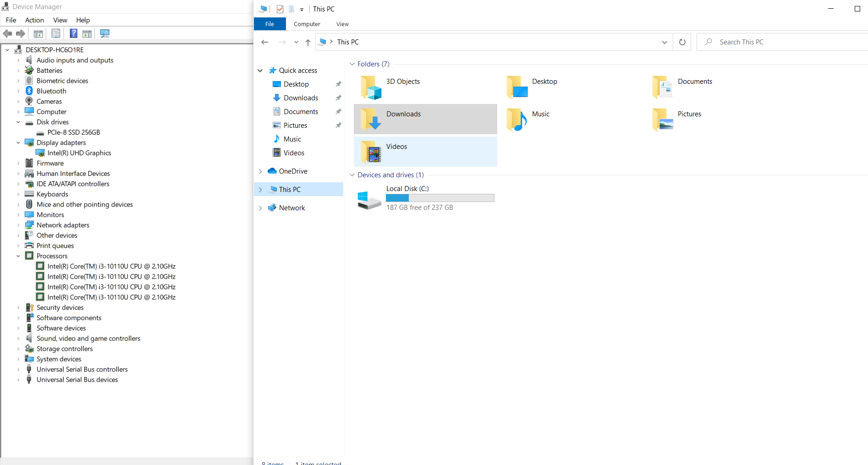Click the Properties toolbar icon in Device Manager
Image resolution: width=868 pixels, height=465 pixels.
pyautogui.click(x=56, y=33)
